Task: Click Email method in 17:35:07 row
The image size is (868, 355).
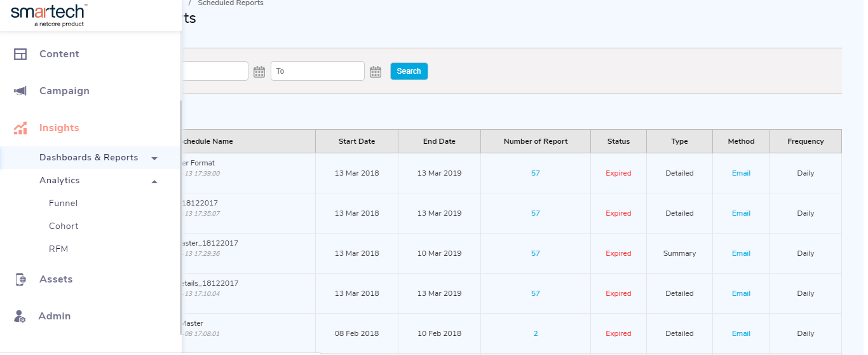Action: pos(741,213)
